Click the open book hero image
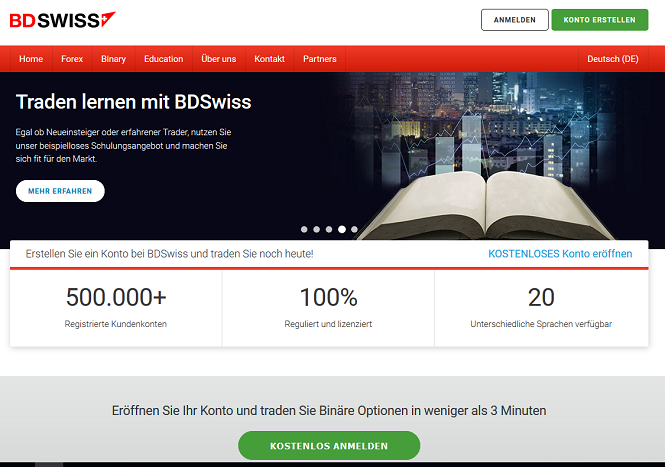 [x=486, y=204]
